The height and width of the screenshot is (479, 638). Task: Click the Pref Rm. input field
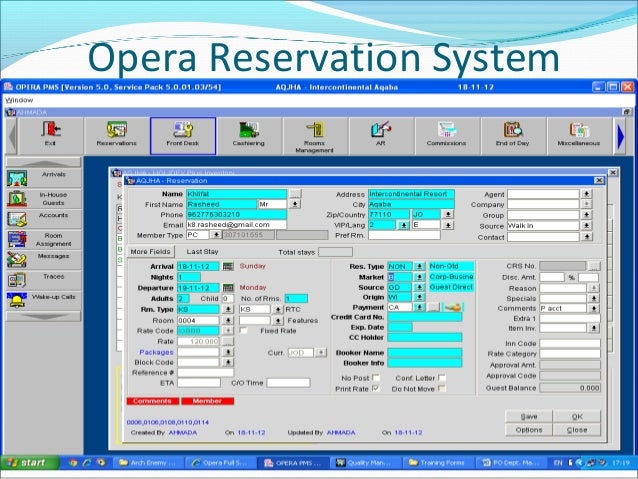point(404,235)
